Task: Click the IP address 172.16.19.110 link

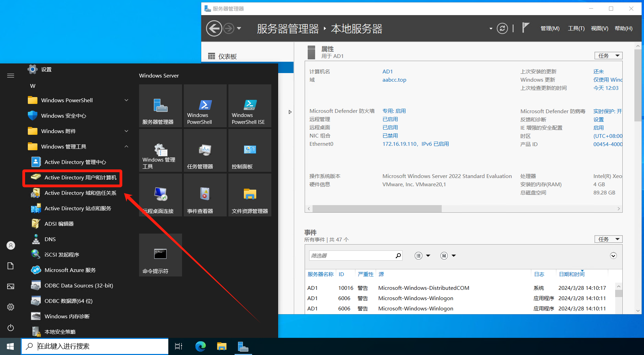Action: click(399, 144)
